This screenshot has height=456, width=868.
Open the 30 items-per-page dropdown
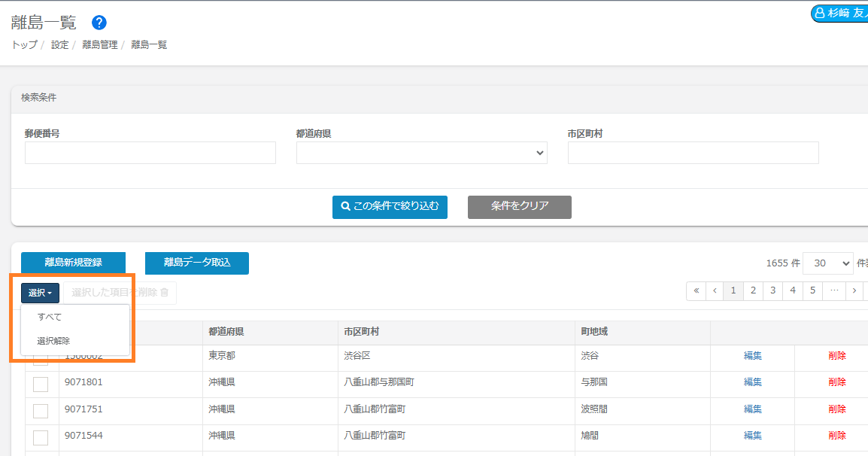827,263
